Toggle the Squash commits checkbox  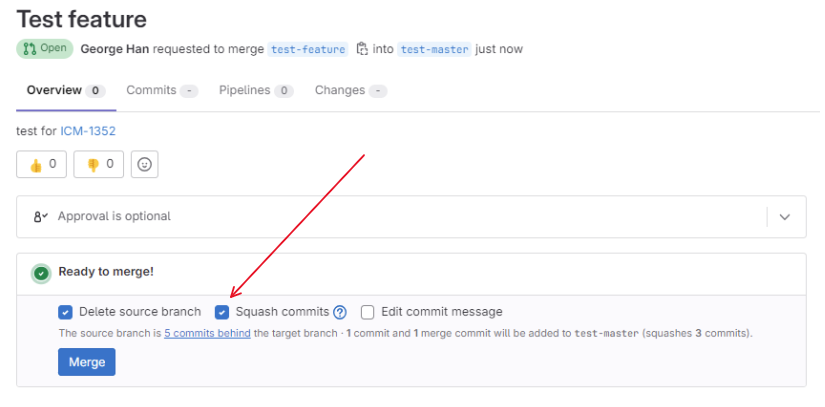click(222, 312)
